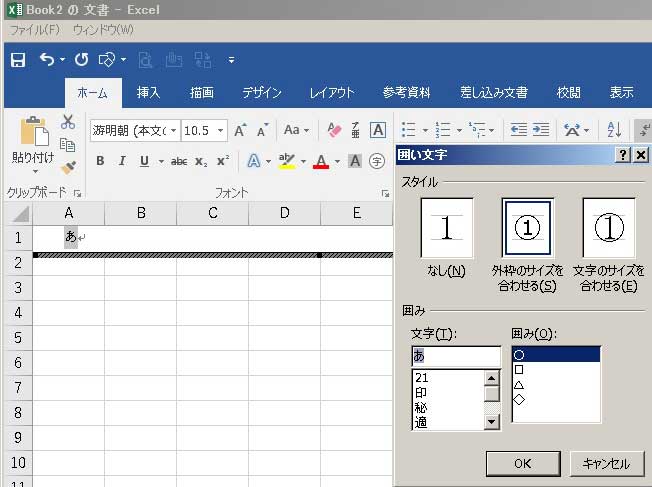
Task: Select 外枠のサイズを合わせる style option
Action: pos(527,229)
